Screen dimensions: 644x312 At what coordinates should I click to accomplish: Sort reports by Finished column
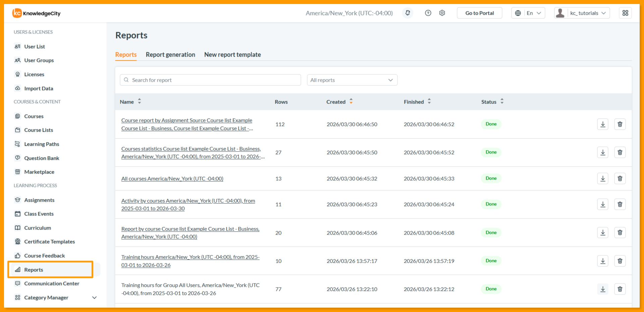pos(429,102)
